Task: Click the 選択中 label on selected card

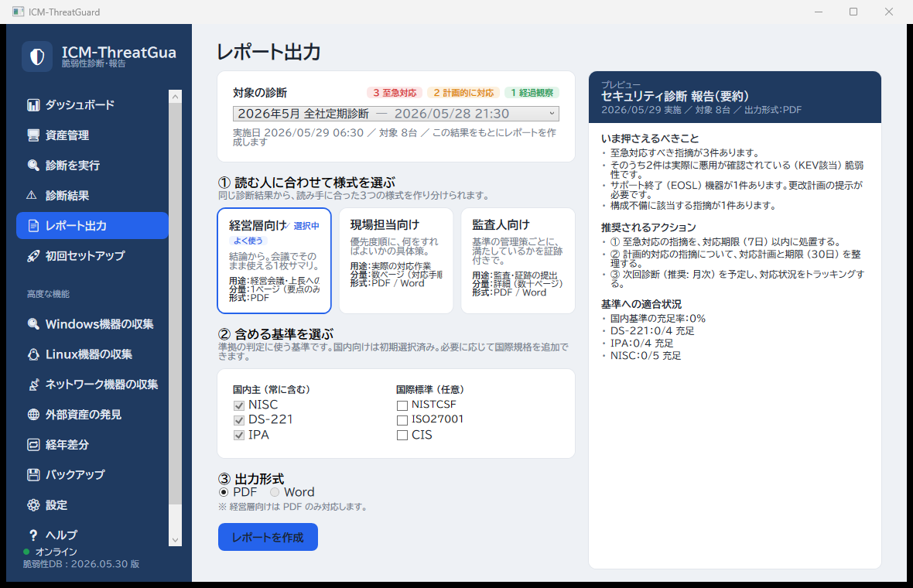Action: point(306,226)
